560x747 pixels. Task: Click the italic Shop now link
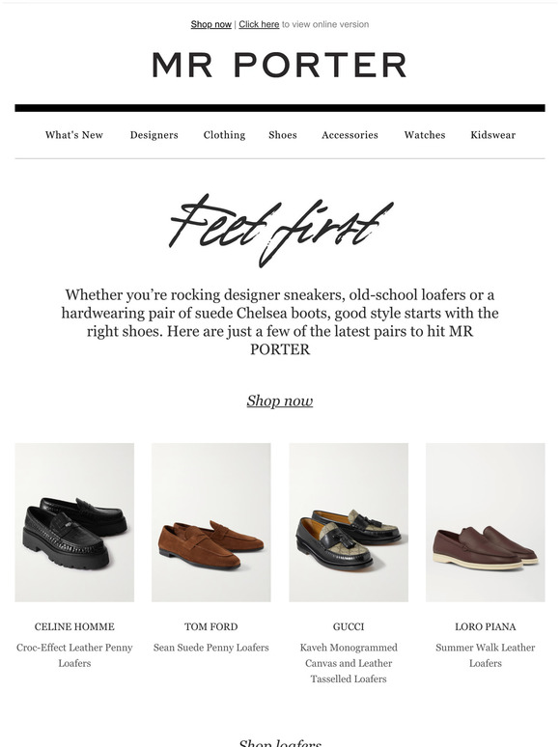(280, 401)
